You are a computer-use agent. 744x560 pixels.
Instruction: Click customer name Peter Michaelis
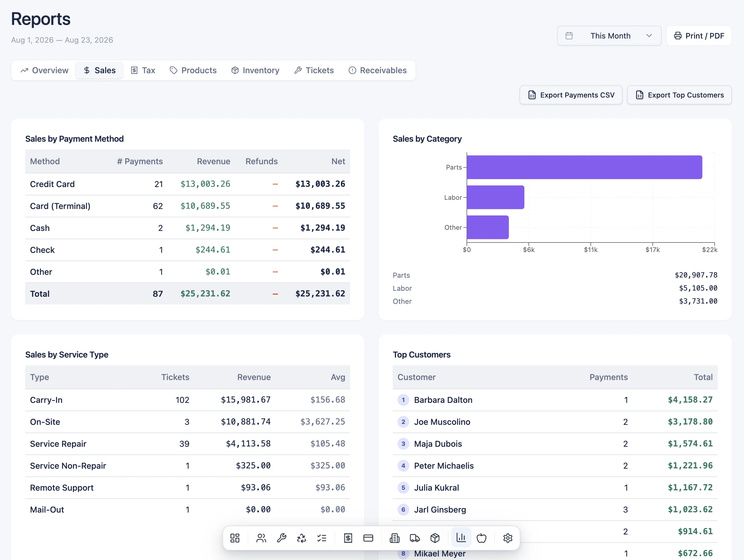pyautogui.click(x=444, y=465)
